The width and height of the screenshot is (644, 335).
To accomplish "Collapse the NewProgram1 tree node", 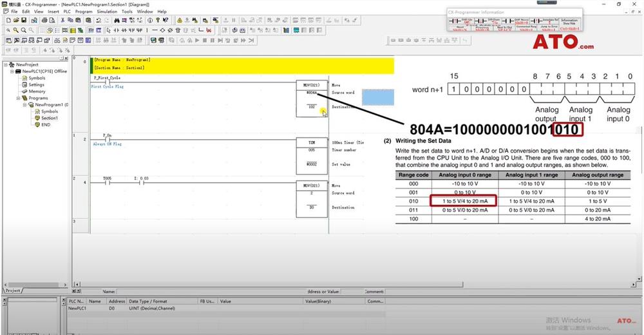I will tap(24, 105).
